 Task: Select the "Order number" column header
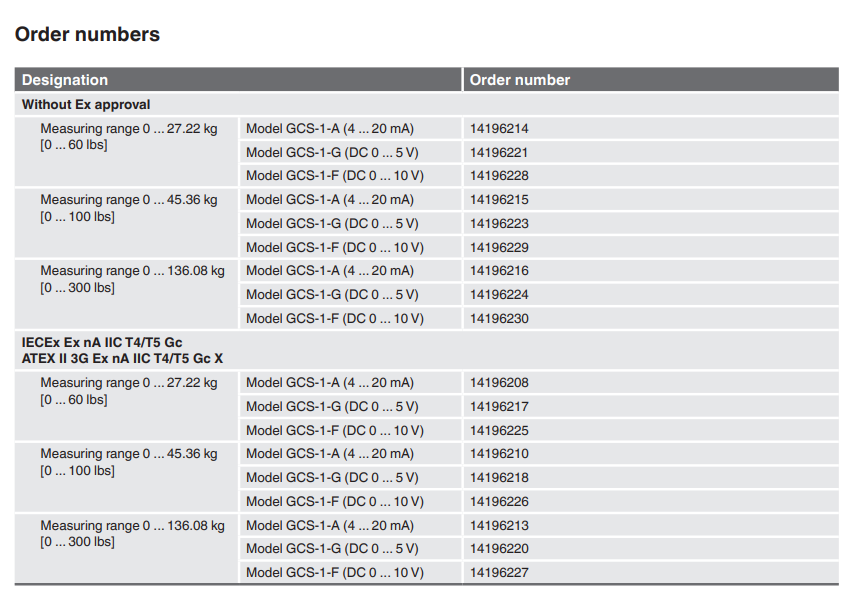click(x=520, y=80)
